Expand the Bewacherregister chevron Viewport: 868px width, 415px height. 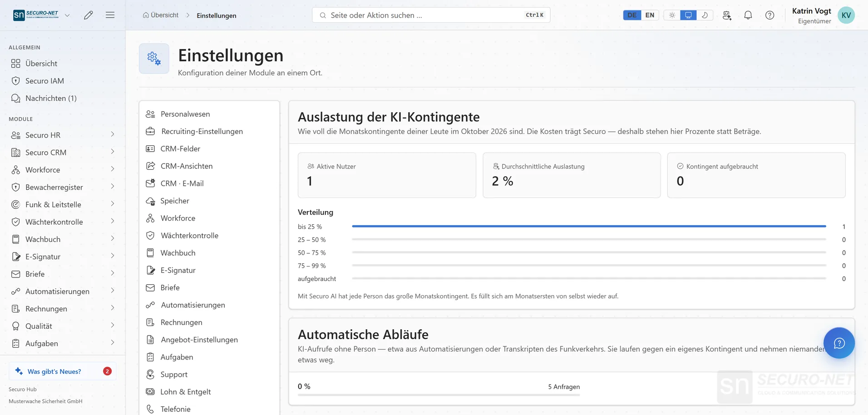[113, 187]
